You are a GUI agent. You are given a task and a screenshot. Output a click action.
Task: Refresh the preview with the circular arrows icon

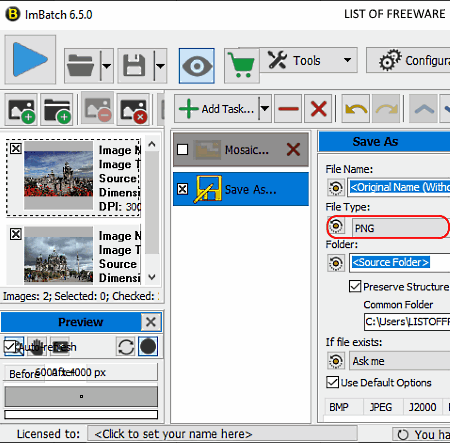[x=126, y=347]
